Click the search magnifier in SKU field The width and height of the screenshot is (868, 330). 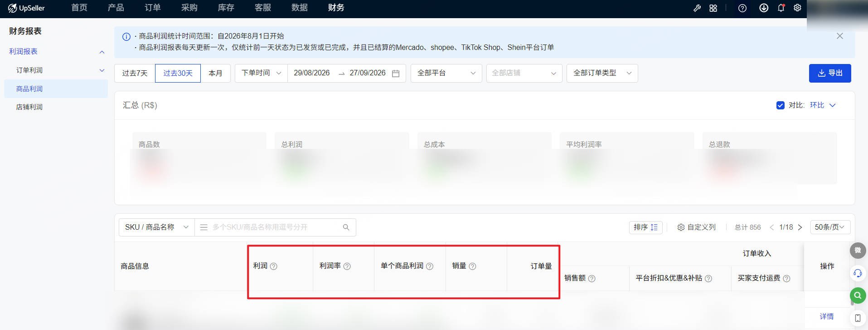346,227
